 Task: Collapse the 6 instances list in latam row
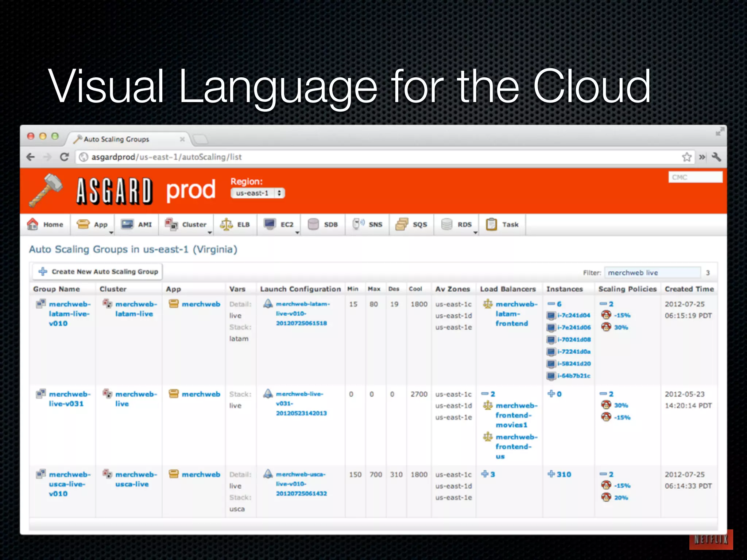pyautogui.click(x=554, y=304)
